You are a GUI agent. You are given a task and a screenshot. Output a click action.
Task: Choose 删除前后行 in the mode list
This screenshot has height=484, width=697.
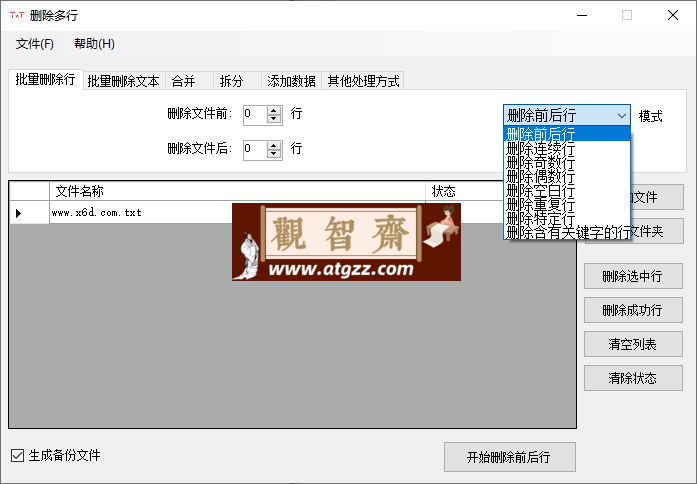567,134
